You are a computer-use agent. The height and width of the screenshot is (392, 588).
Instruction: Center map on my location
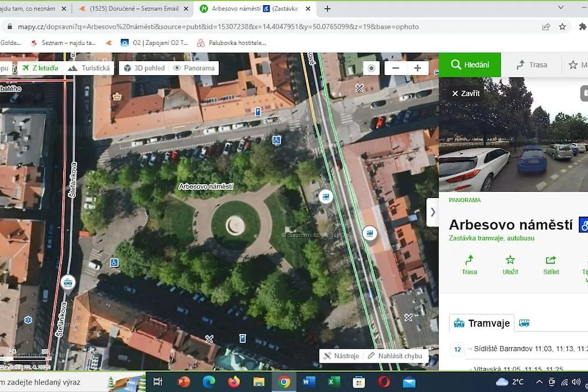pos(372,68)
